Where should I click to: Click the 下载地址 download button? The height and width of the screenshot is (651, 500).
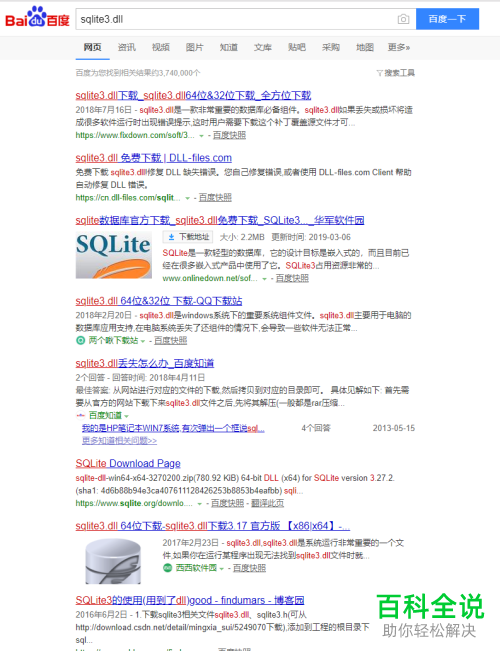point(188,237)
